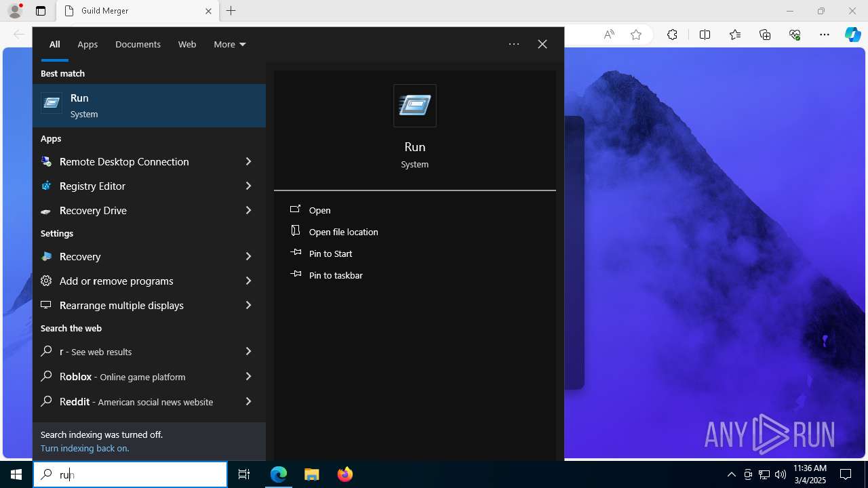
Task: Open the More filter dropdown
Action: click(x=229, y=44)
